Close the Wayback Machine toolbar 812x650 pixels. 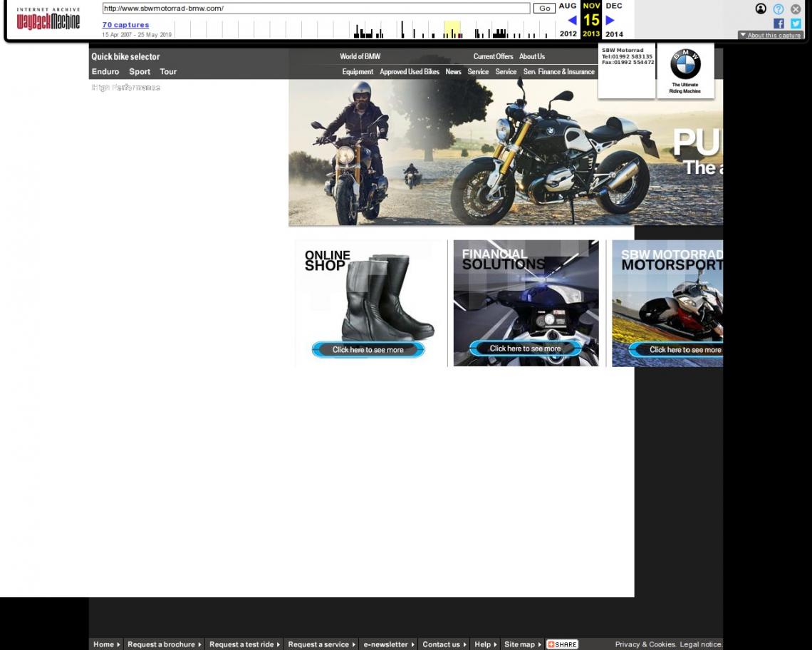(x=796, y=9)
